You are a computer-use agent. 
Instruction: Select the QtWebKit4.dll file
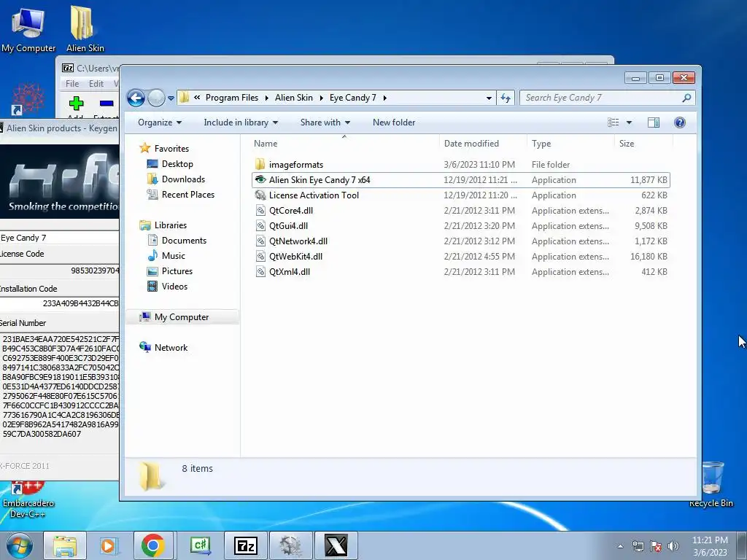[x=461, y=256]
